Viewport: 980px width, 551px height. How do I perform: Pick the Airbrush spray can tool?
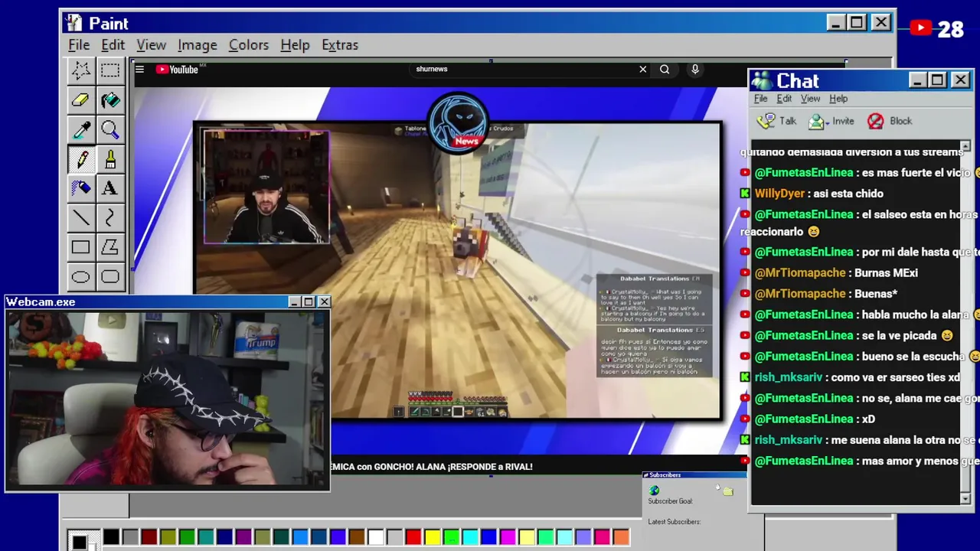[x=80, y=188]
